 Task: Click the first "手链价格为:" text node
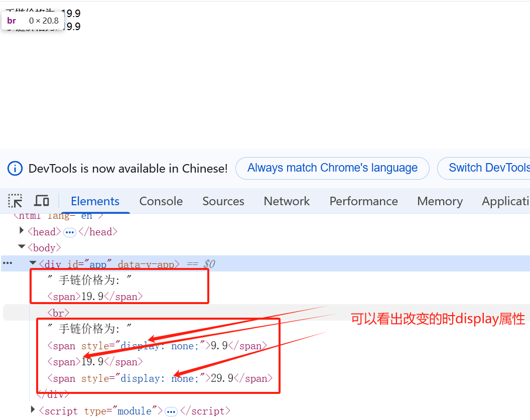click(89, 280)
